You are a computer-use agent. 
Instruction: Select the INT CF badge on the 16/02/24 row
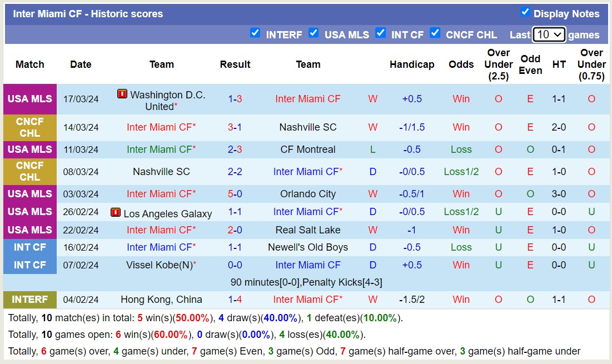click(29, 247)
